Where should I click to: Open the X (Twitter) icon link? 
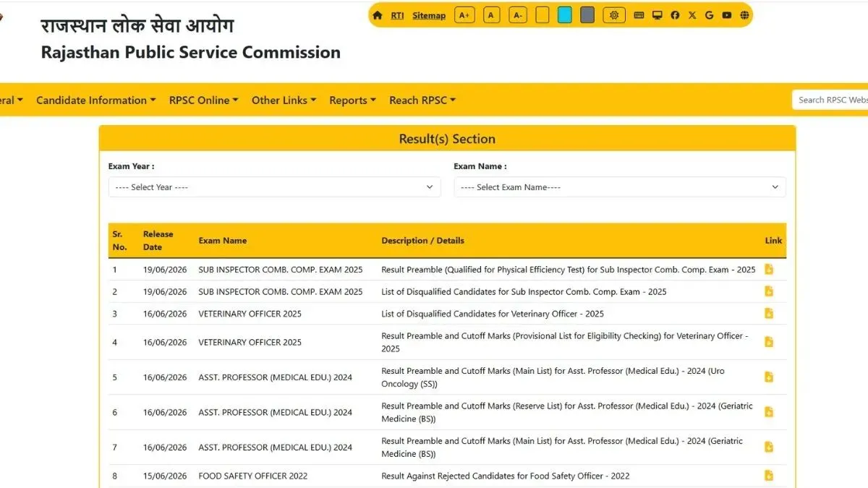coord(692,15)
